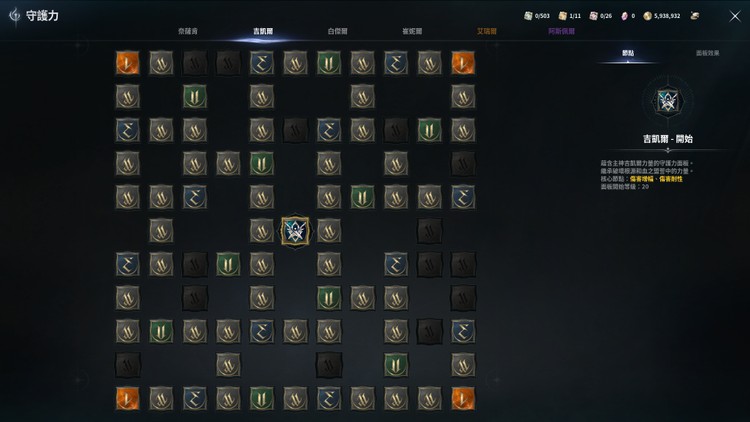The width and height of the screenshot is (750, 422).
Task: Open the purple 阿斯佩爾 board tab
Action: tap(561, 31)
